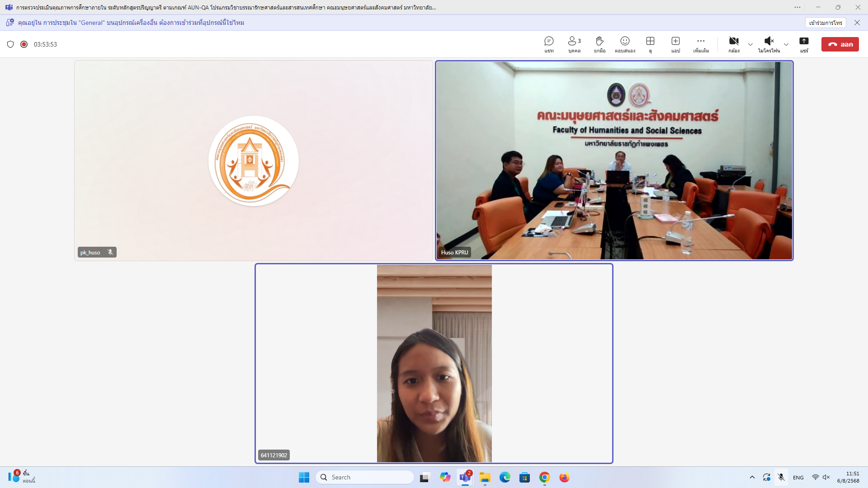Join the call on this device

(826, 23)
